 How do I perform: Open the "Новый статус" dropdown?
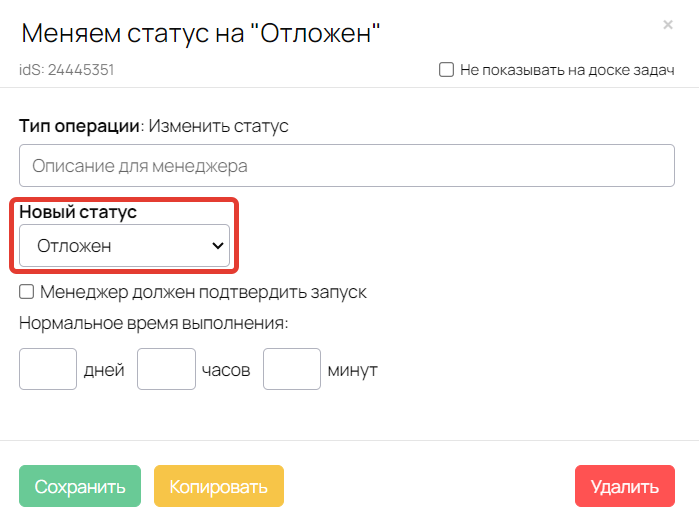(124, 246)
